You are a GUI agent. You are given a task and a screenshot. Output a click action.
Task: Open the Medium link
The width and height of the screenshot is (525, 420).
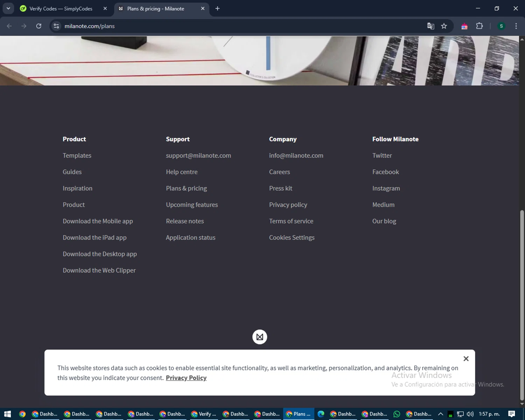(x=383, y=205)
